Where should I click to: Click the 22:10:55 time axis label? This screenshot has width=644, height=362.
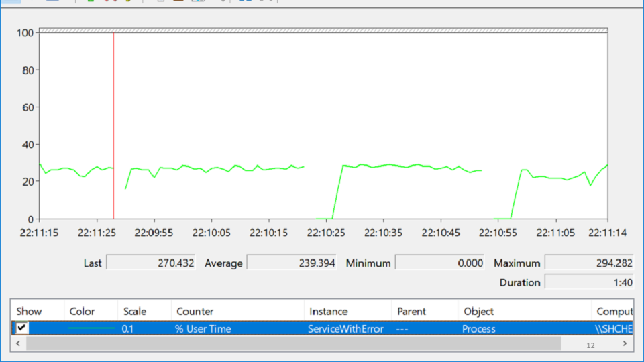click(498, 233)
